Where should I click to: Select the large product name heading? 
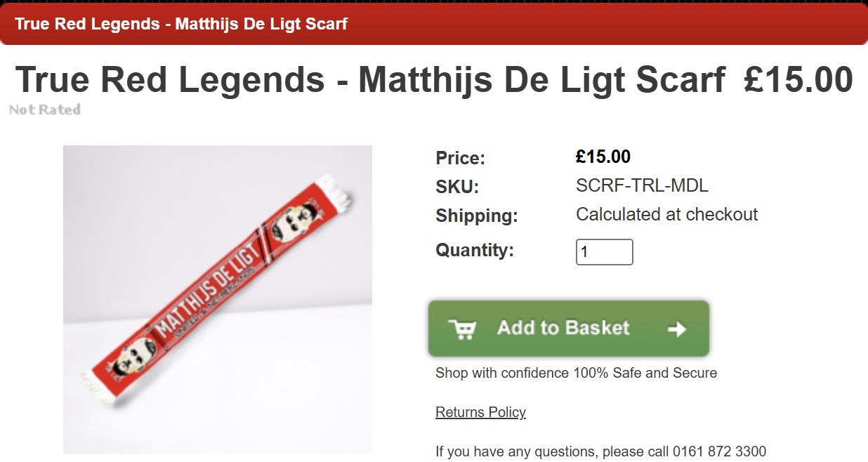369,80
